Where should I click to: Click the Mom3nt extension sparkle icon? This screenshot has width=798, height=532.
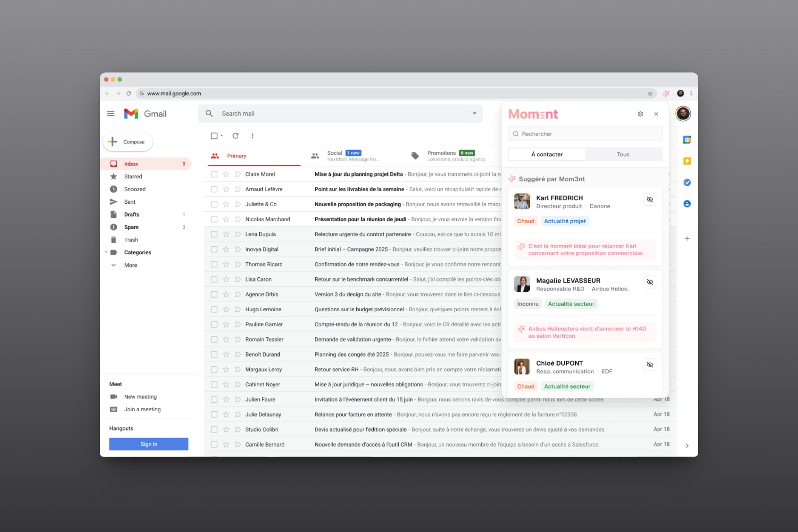point(666,93)
